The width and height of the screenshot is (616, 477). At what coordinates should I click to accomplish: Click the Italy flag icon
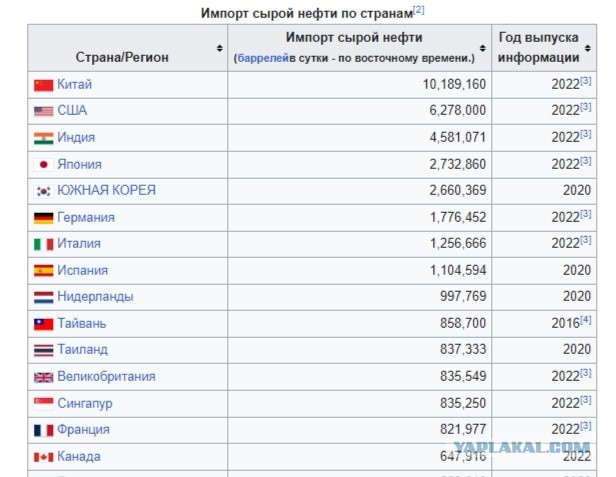[x=43, y=244]
